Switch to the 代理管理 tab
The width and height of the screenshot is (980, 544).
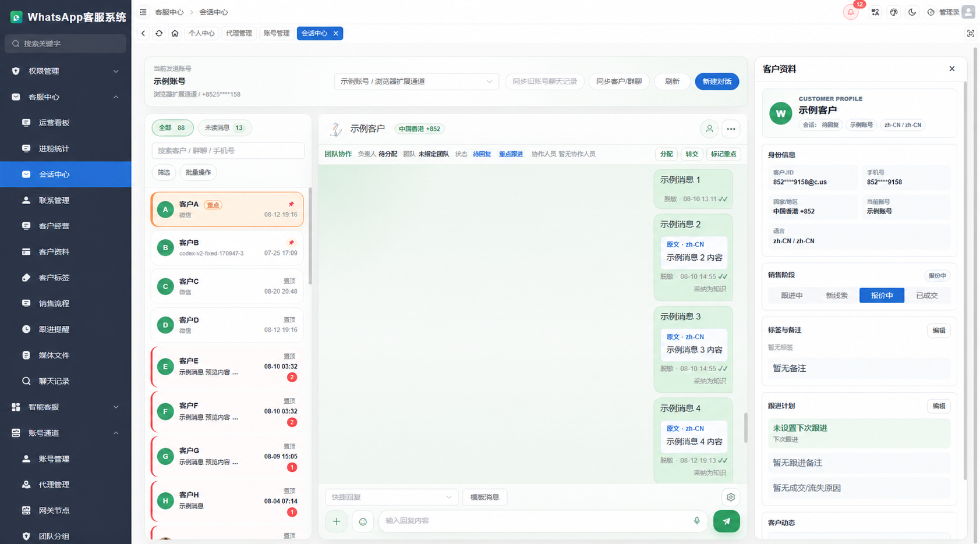[x=239, y=33]
